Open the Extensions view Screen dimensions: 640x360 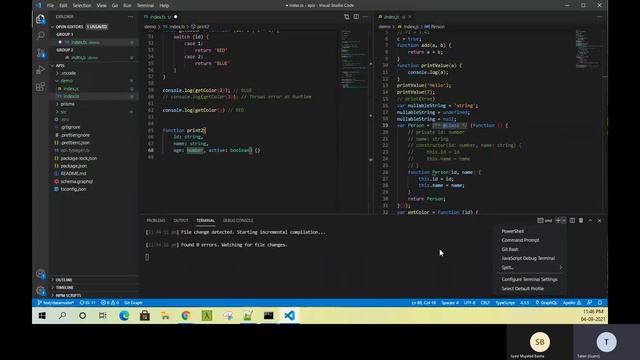click(40, 87)
